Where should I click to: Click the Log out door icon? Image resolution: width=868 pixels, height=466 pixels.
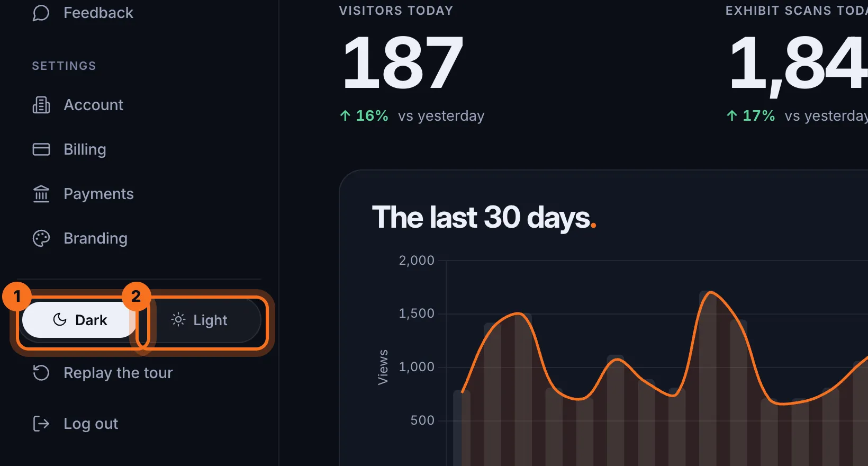point(41,424)
